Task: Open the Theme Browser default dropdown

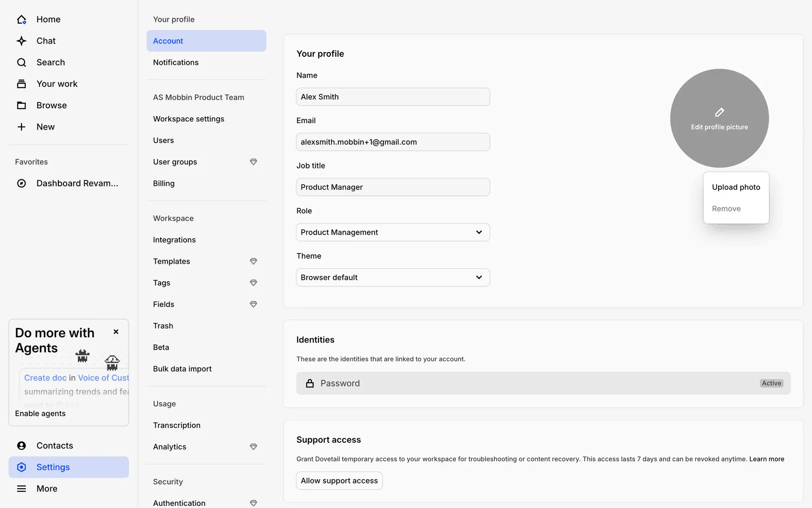Action: 393,278
